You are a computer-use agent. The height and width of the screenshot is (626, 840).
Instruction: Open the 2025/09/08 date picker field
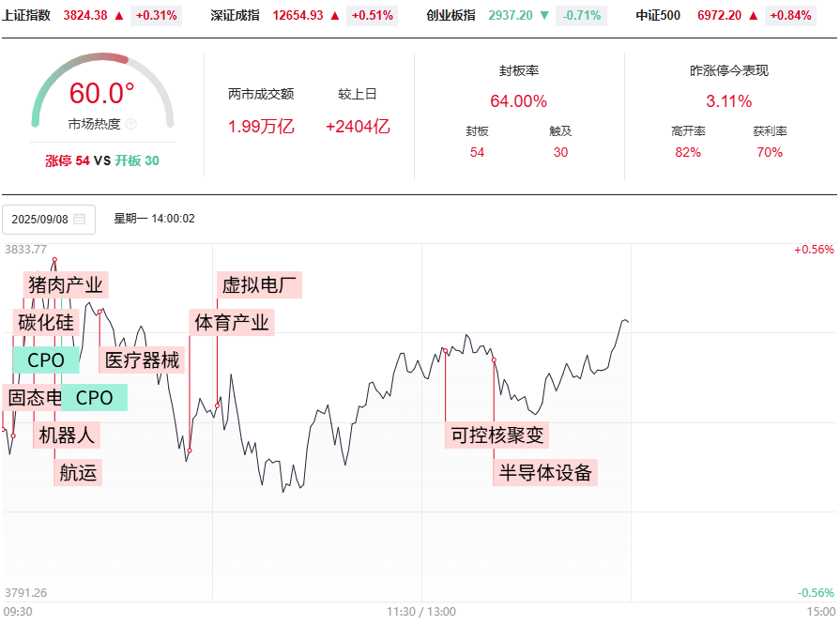tap(48, 219)
